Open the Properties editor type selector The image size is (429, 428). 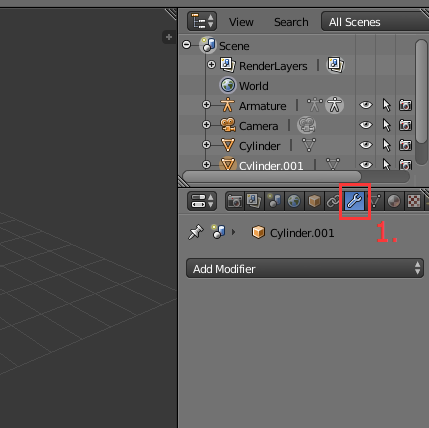pyautogui.click(x=202, y=201)
